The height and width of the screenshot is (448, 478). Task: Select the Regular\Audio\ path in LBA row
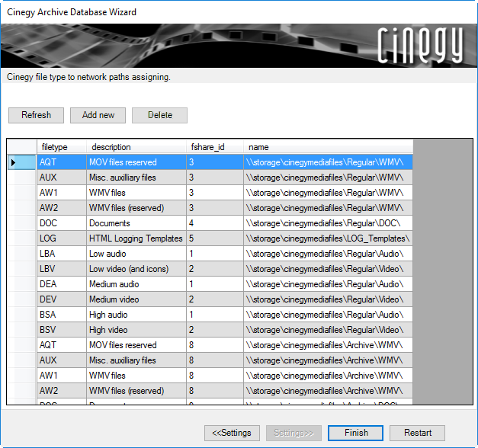(329, 254)
